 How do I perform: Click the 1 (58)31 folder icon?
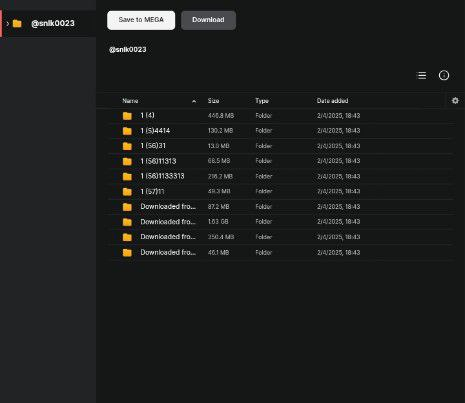click(127, 146)
